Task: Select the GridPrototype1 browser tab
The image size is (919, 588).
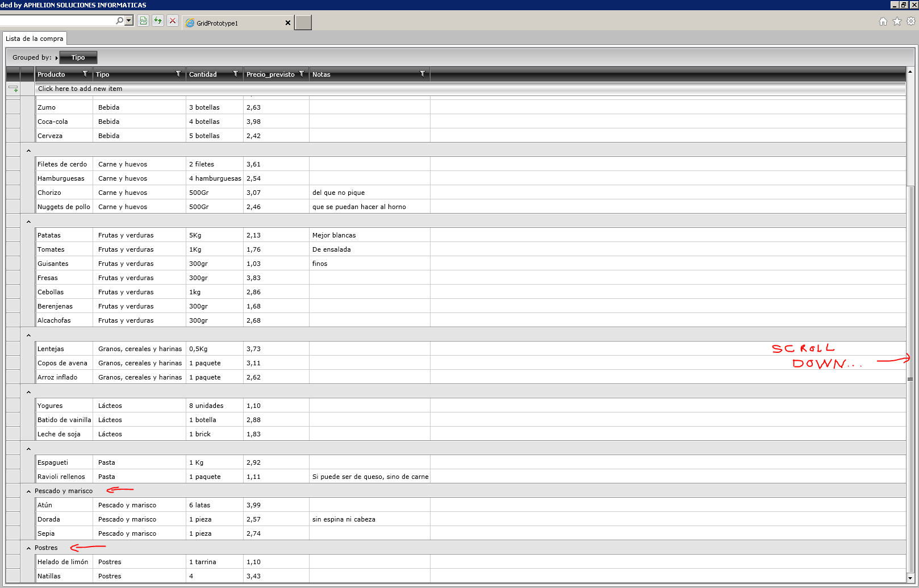Action: coord(238,23)
